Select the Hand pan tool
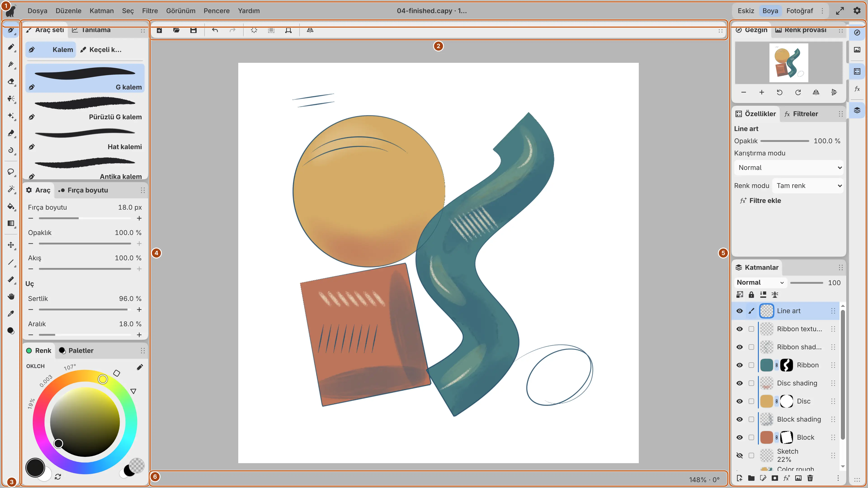Image resolution: width=868 pixels, height=488 pixels. [11, 296]
